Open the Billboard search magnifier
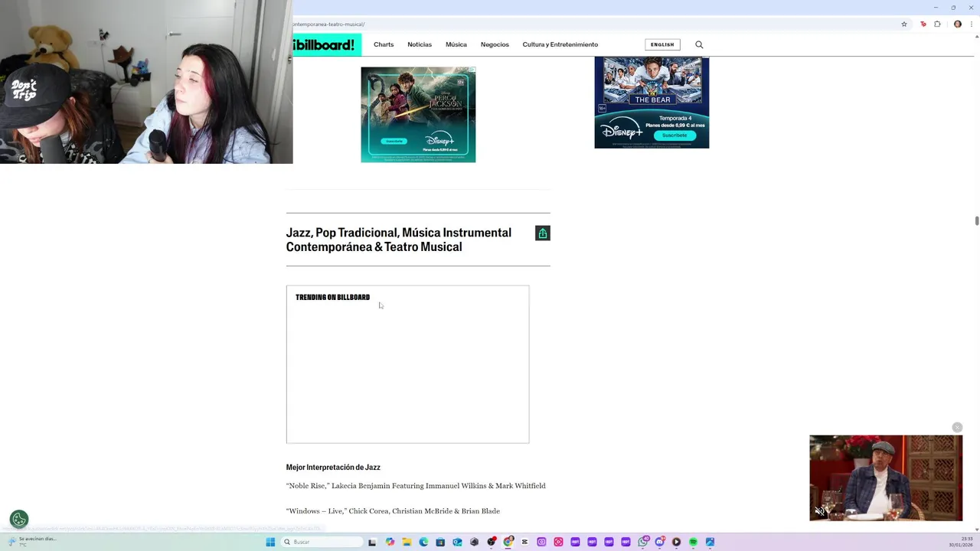This screenshot has height=551, width=980. (x=699, y=44)
